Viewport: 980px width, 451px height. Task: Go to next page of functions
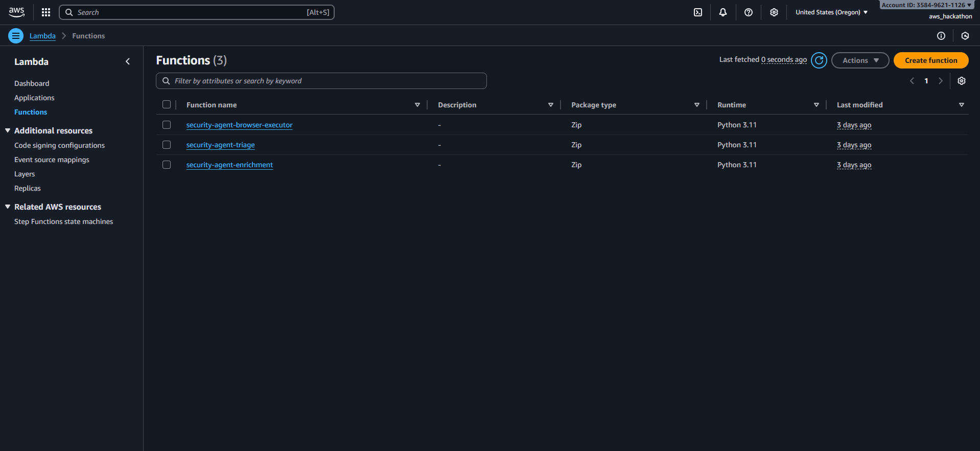941,81
